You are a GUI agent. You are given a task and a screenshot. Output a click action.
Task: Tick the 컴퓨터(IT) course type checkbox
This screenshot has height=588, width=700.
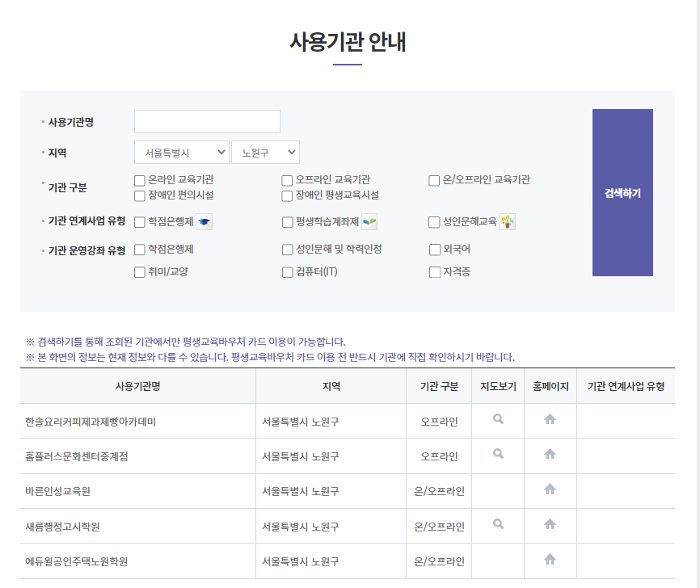tap(287, 272)
